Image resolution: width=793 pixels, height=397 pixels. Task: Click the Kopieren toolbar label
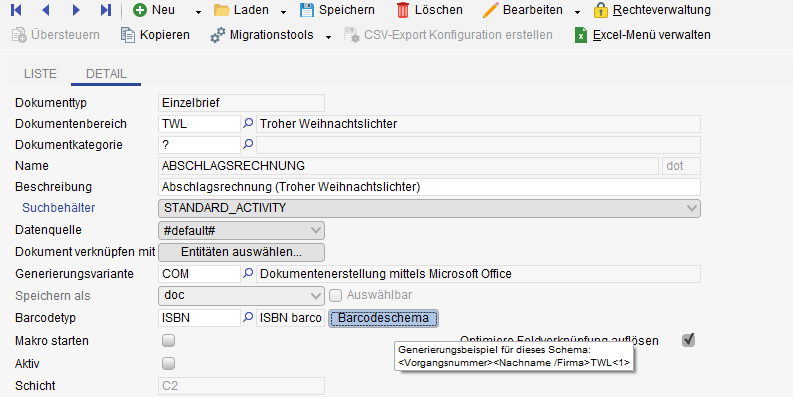(x=165, y=35)
